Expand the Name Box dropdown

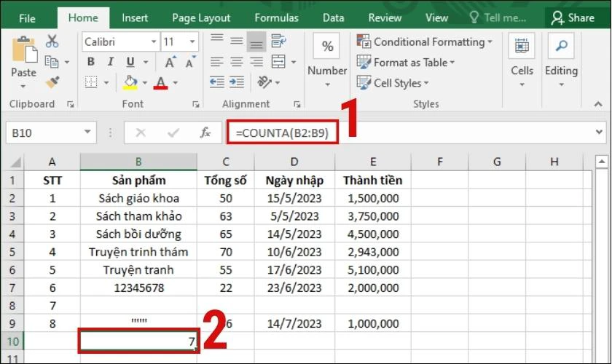click(x=87, y=132)
